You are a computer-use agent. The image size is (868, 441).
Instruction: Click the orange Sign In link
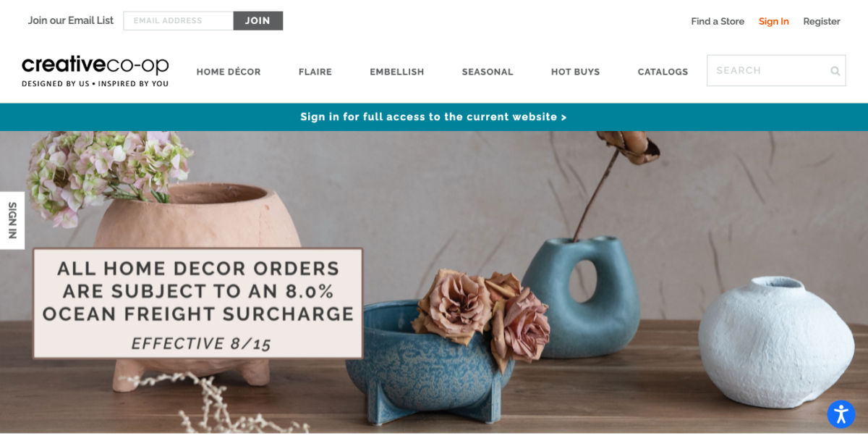774,22
